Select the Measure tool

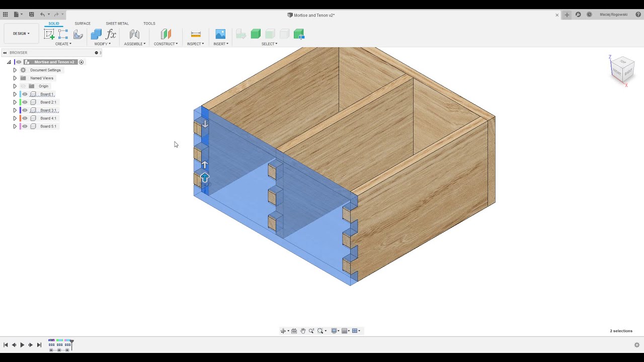[x=196, y=34]
